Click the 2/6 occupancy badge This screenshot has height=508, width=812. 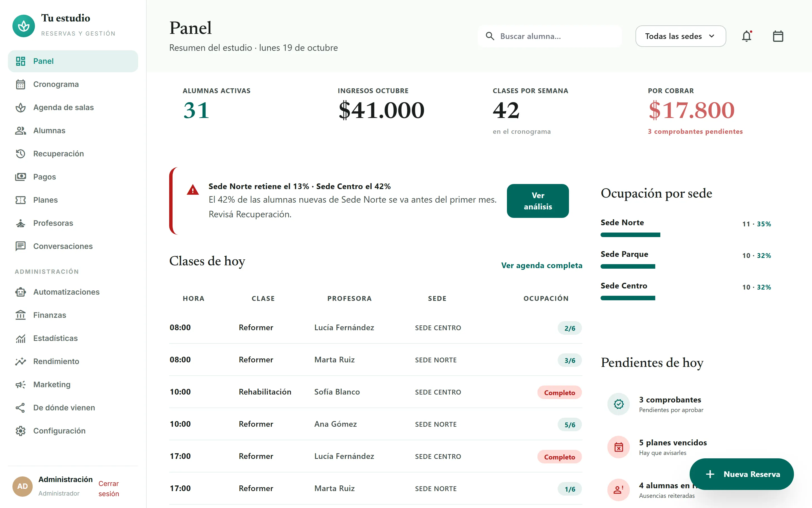570,328
